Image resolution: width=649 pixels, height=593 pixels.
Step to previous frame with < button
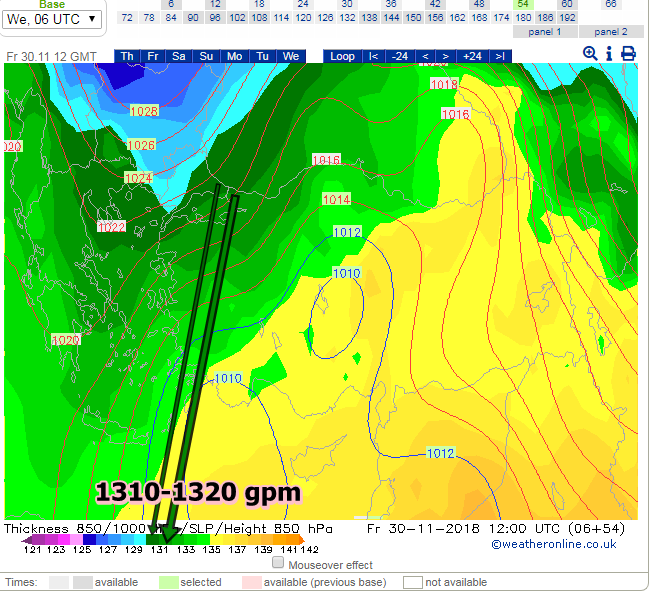[x=425, y=56]
